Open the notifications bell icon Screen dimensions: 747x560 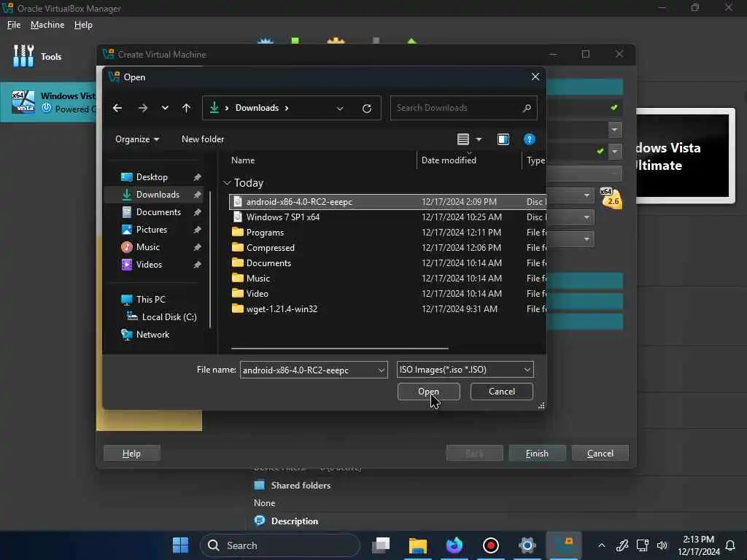coord(729,545)
